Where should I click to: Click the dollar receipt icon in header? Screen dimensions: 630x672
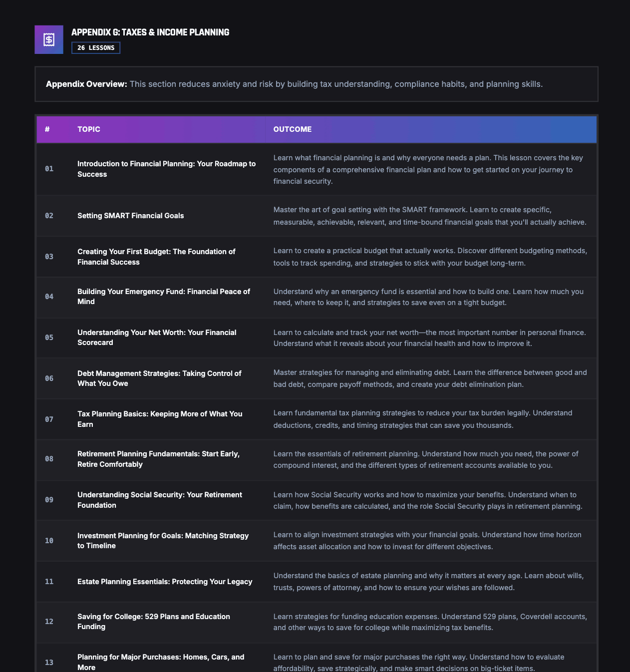tap(49, 40)
